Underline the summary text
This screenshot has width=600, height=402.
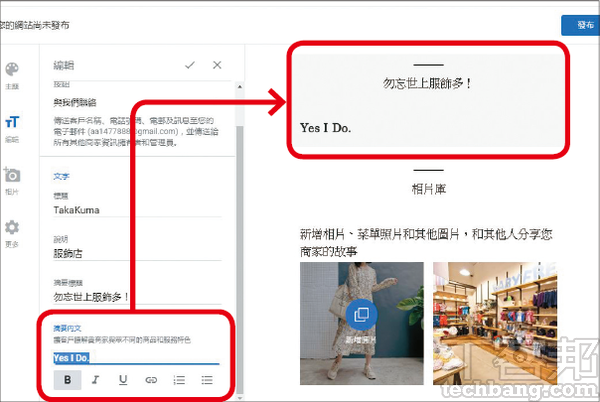tap(123, 379)
